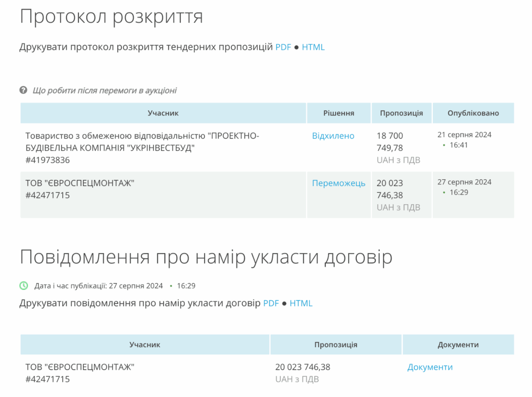Screen dimensions: 532x397
Task: Click the 'Опубліковано' column header
Action: pos(473,113)
